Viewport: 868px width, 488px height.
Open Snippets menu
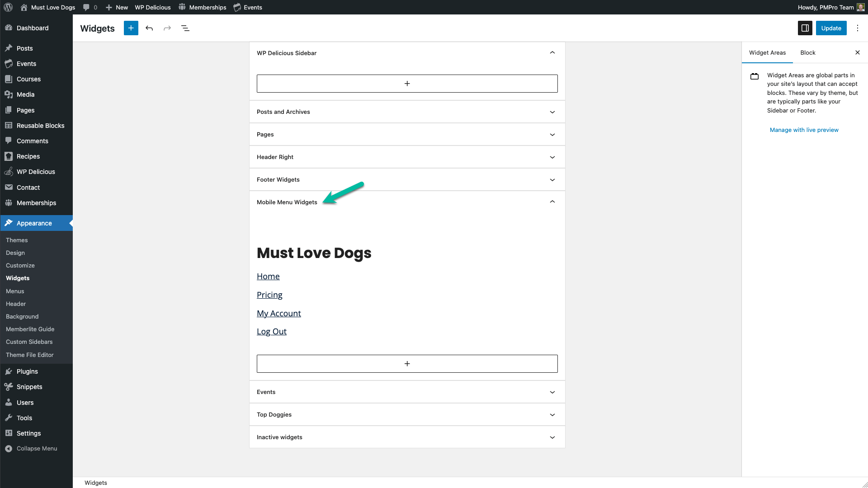(36, 387)
